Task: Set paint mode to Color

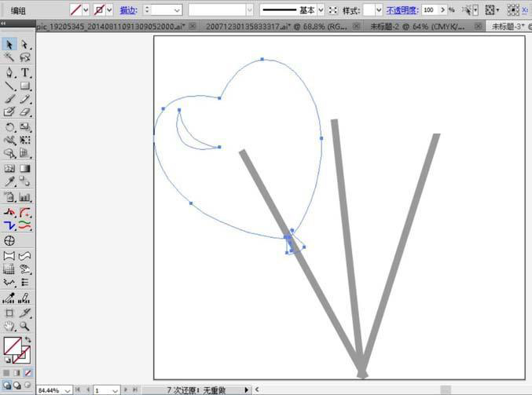Action: click(x=6, y=373)
